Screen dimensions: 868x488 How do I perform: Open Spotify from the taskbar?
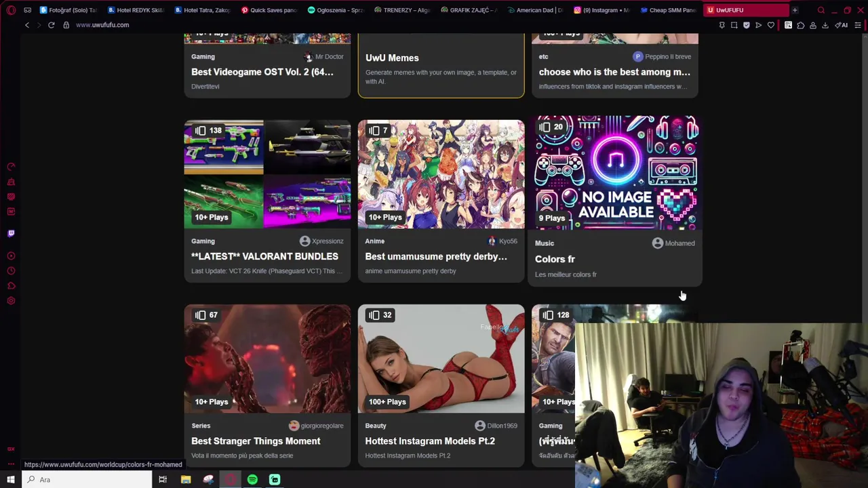point(252,480)
